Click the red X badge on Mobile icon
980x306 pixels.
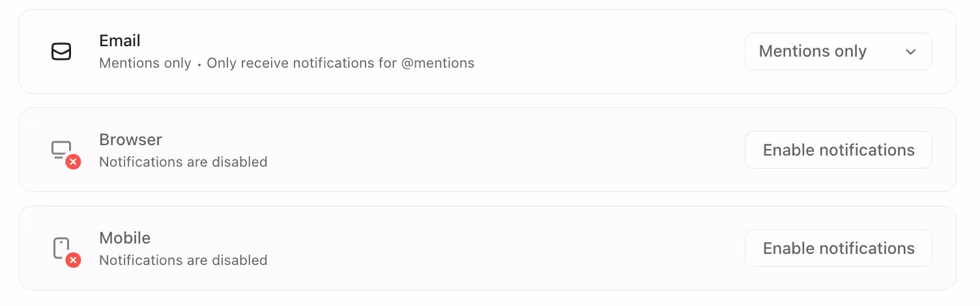tap(74, 260)
